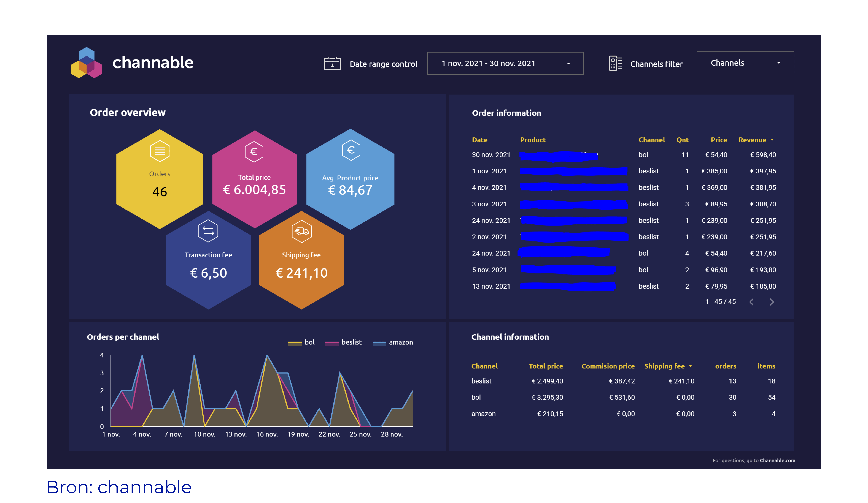Toggle the amazon series in the chart legend

pyautogui.click(x=401, y=342)
